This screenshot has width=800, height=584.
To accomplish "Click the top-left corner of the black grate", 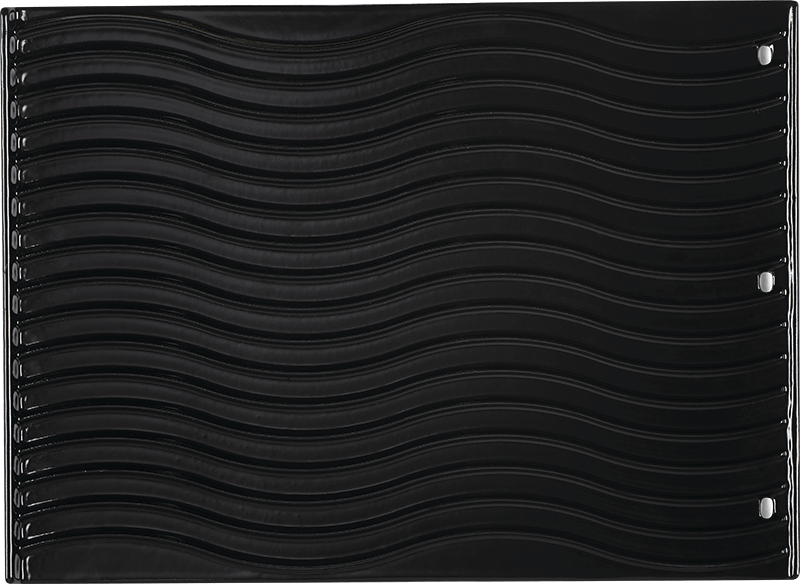I will pos(8,8).
